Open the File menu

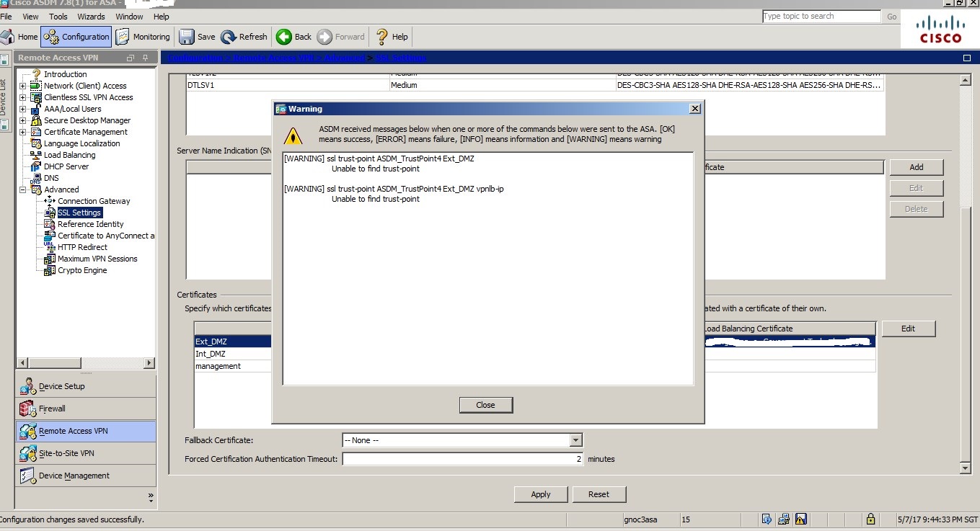[6, 16]
